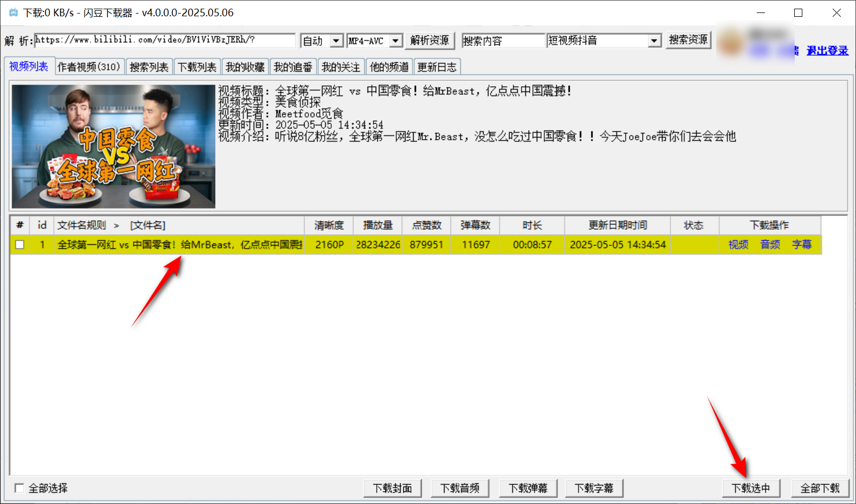
Task: Click the 搜索内容 search input field
Action: (503, 41)
